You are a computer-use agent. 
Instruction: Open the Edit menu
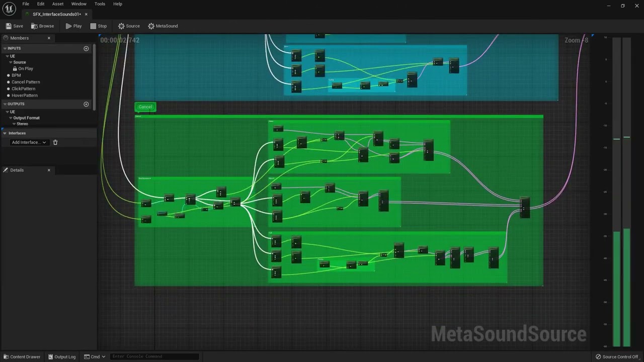click(41, 4)
